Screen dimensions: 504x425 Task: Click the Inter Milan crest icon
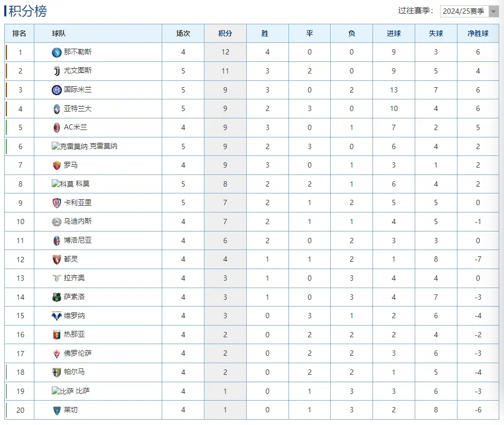pos(57,90)
